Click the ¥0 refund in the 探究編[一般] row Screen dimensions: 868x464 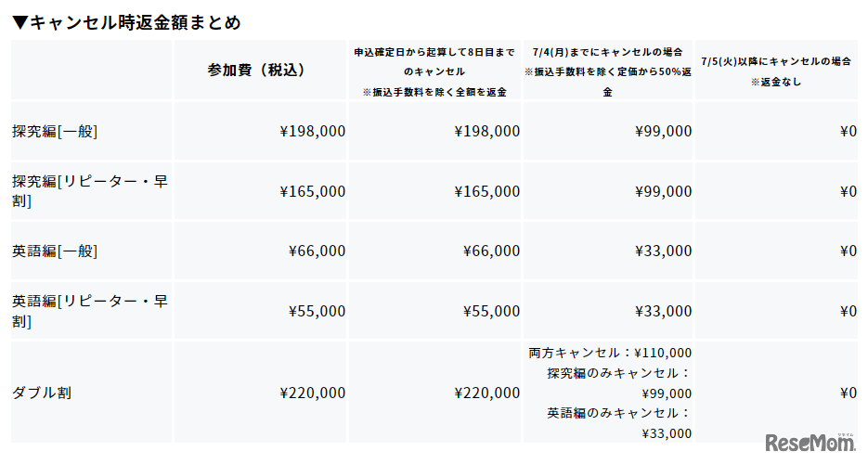tap(848, 131)
